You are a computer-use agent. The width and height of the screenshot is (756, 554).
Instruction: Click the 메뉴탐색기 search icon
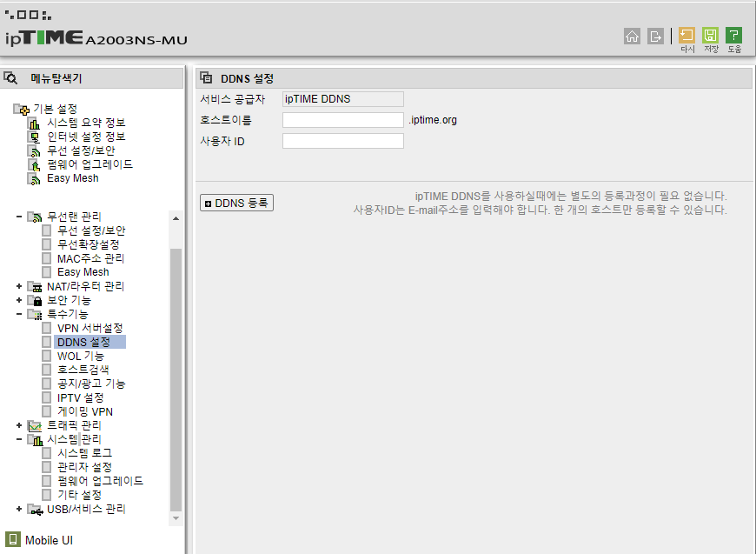[10, 77]
